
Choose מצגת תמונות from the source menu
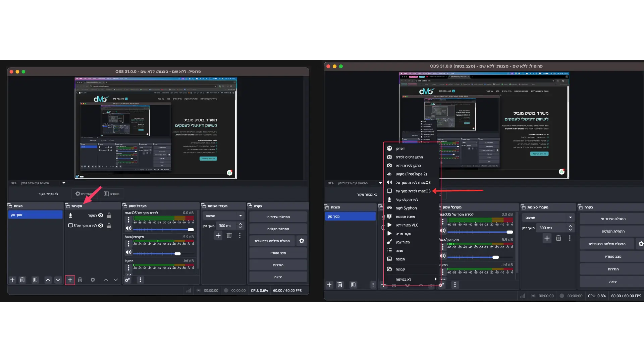tap(412, 217)
